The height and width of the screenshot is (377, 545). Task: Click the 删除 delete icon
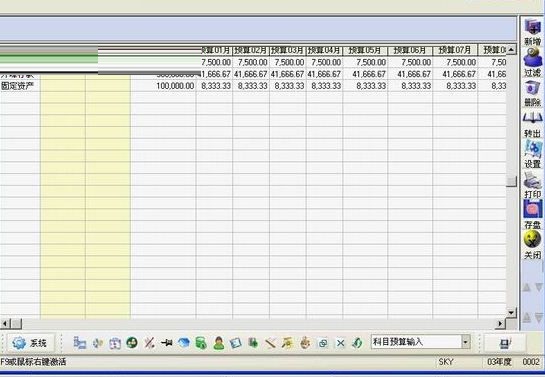(532, 88)
